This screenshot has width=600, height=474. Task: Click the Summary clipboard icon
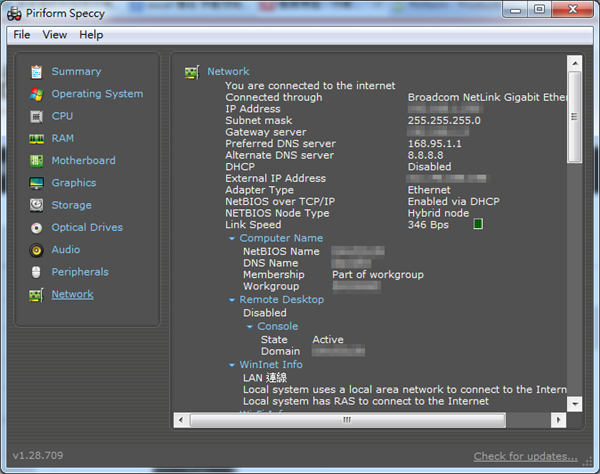(x=36, y=72)
